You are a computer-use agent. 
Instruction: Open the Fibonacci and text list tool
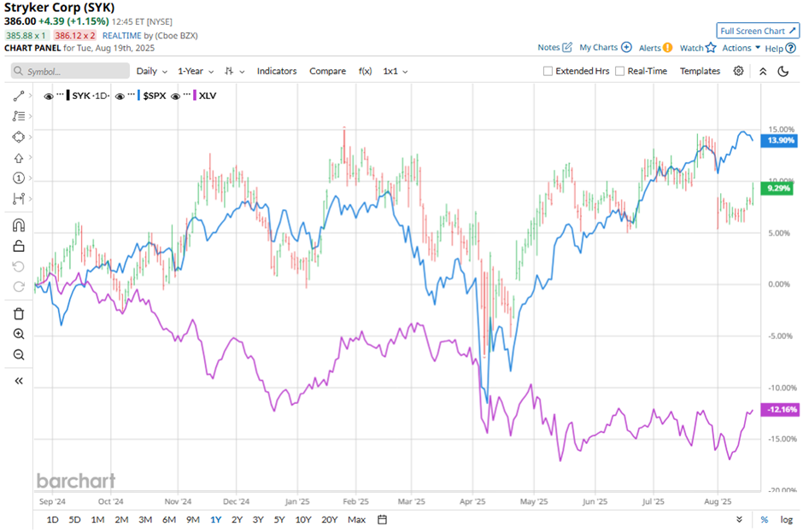pos(19,116)
